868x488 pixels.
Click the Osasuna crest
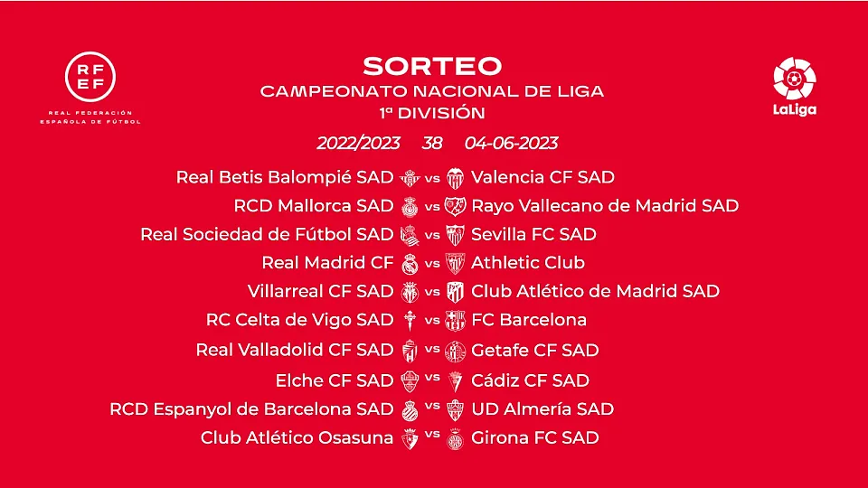(410, 439)
